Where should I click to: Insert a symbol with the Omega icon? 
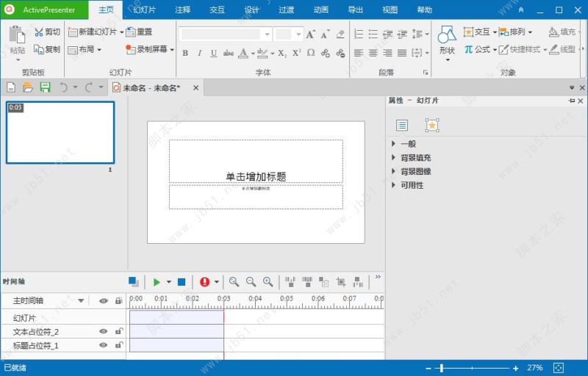click(x=311, y=53)
